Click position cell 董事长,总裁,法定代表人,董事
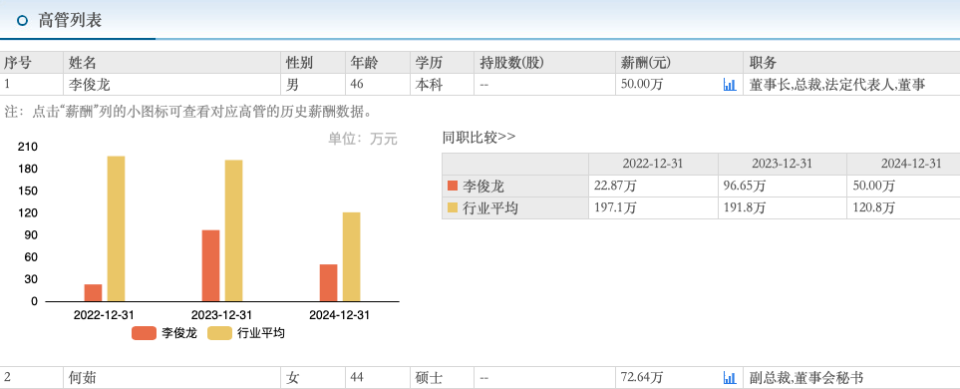This screenshot has height=389, width=960. (852, 85)
